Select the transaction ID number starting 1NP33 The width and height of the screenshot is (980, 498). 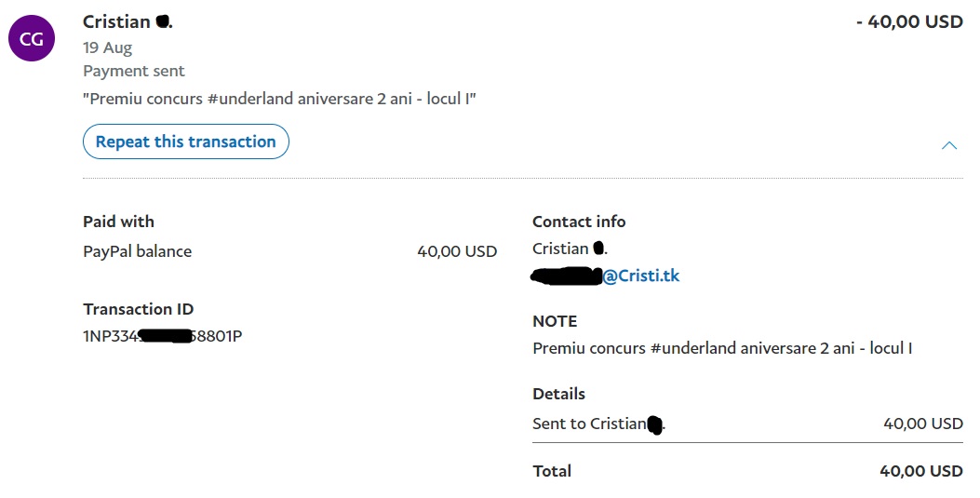pos(162,336)
